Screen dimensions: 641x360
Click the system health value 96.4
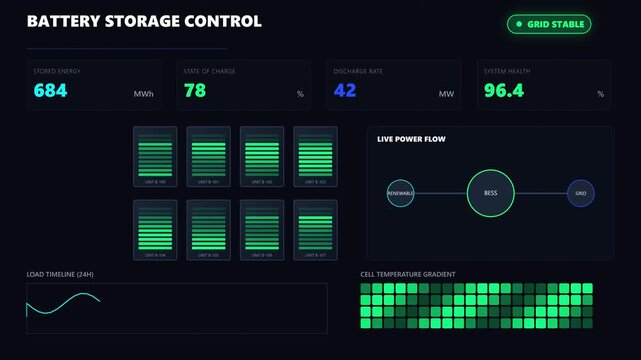504,90
